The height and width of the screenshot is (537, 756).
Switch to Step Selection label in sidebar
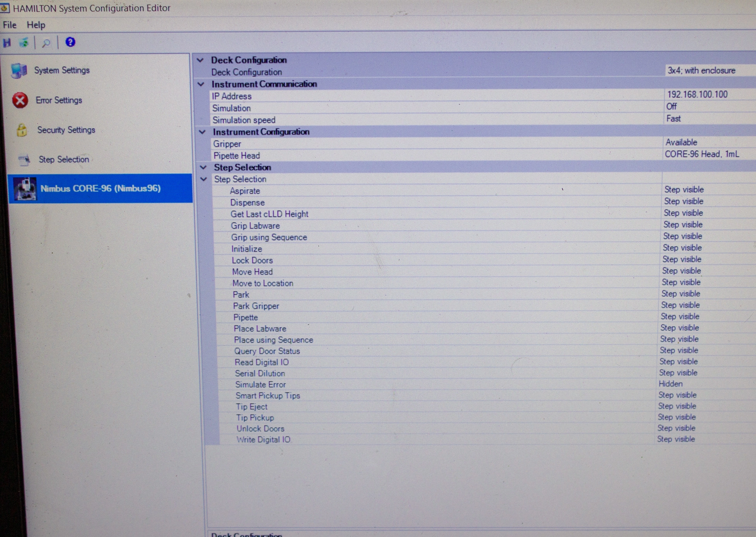coord(64,160)
